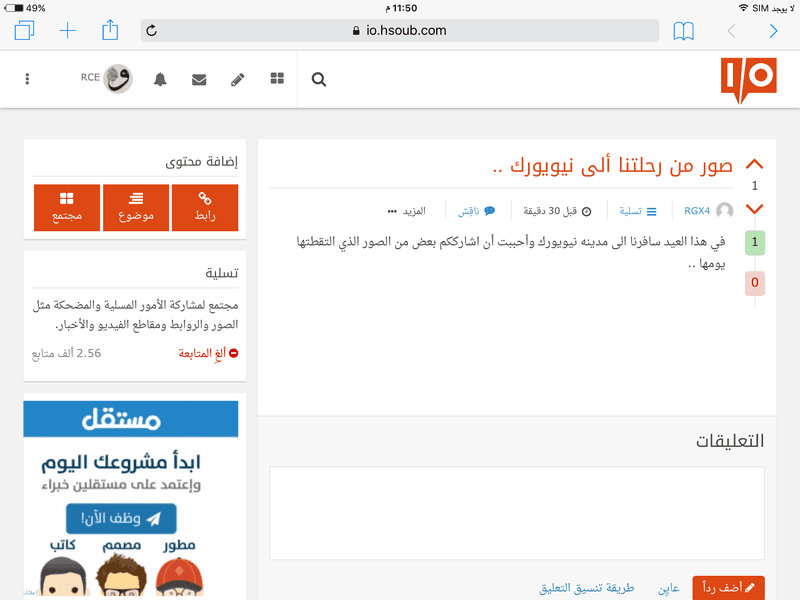Click inside the comment text box
This screenshot has height=600, width=800.
[x=517, y=513]
